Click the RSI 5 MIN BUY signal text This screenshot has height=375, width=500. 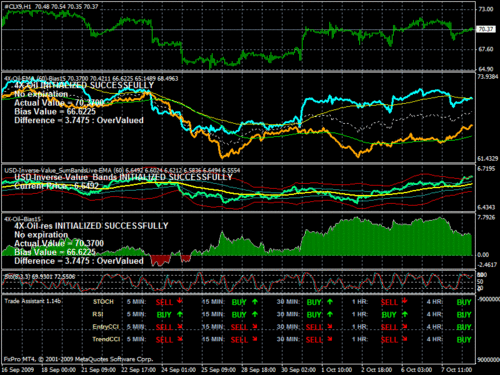pyautogui.click(x=164, y=315)
